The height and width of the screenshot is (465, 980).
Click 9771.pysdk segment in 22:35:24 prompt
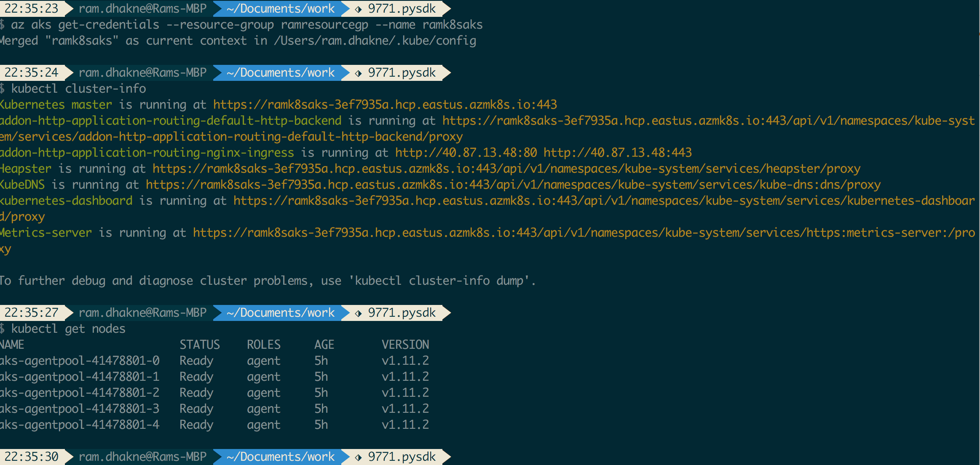point(402,72)
